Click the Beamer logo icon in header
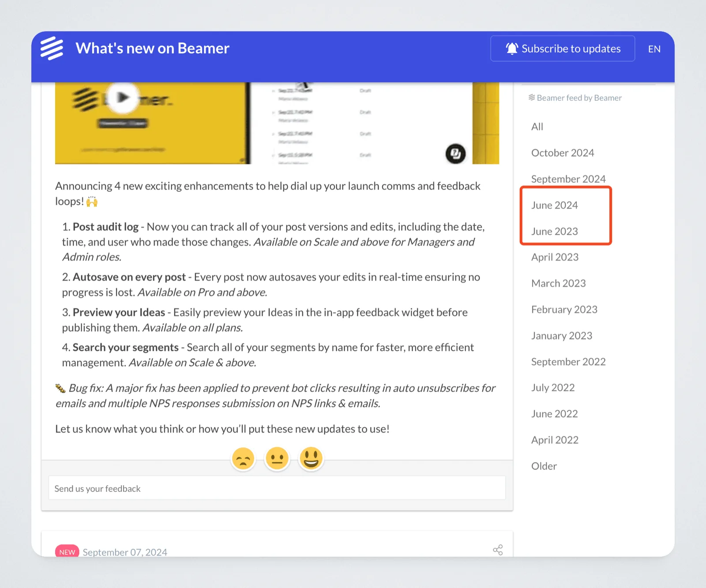 pos(52,48)
